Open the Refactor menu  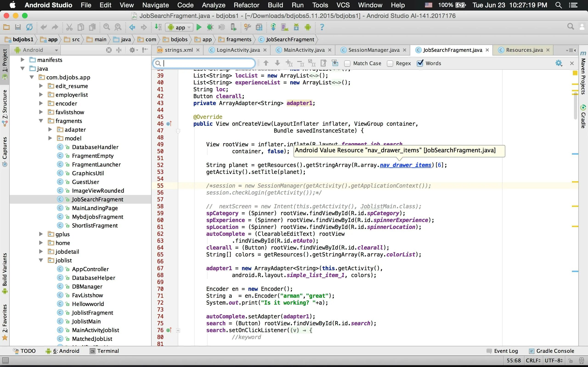246,5
